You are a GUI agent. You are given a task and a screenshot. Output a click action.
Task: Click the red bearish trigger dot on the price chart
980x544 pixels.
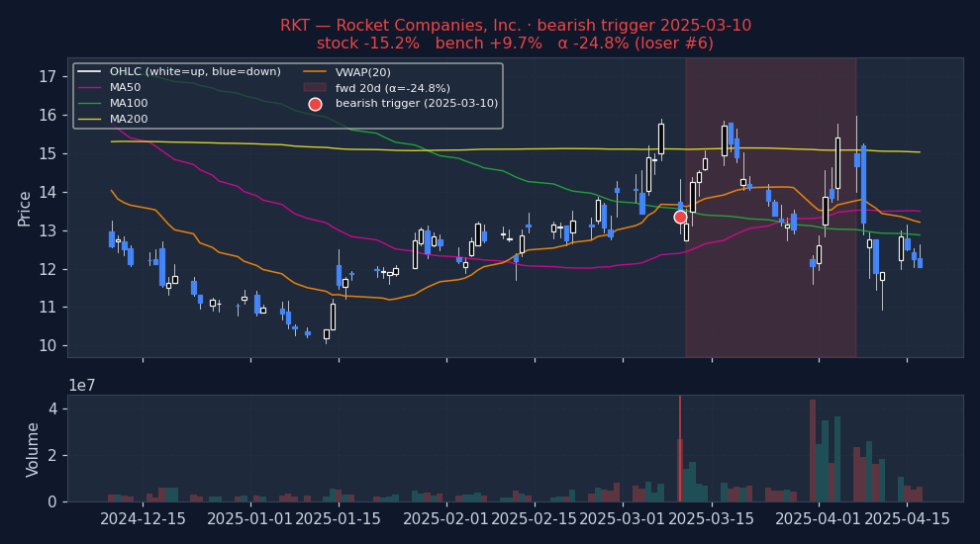tap(680, 217)
